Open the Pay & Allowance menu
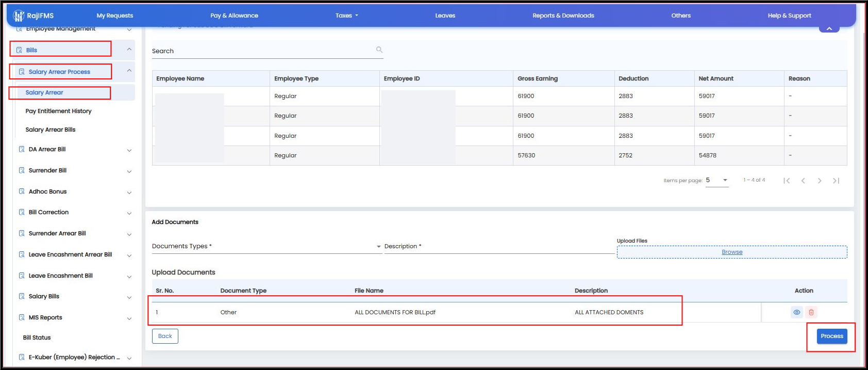Image resolution: width=868 pixels, height=370 pixels. [x=234, y=15]
